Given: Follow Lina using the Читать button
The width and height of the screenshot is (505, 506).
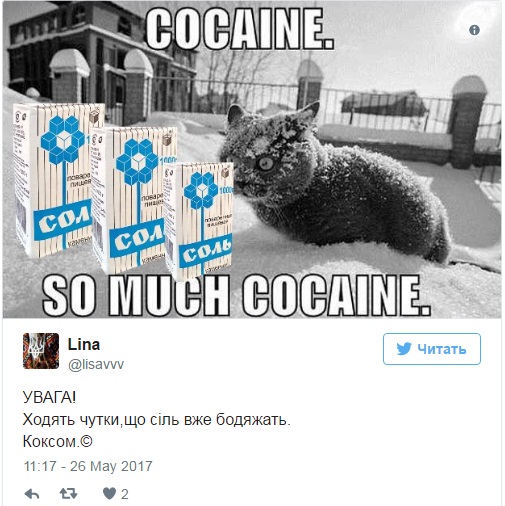Looking at the screenshot, I should tap(432, 349).
